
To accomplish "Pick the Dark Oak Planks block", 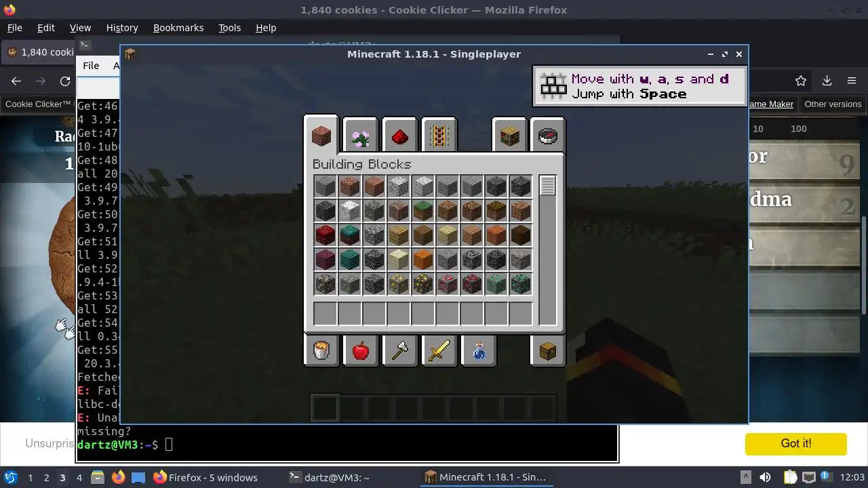I will pyautogui.click(x=520, y=235).
